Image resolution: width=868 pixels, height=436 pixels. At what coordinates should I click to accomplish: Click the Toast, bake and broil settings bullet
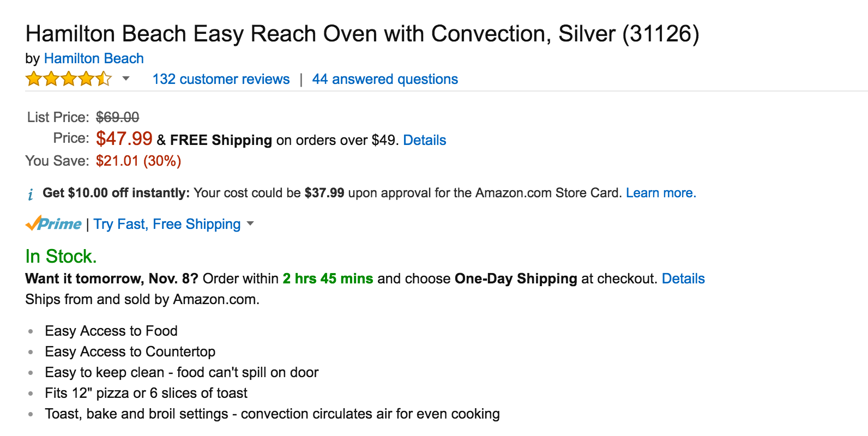tap(272, 414)
